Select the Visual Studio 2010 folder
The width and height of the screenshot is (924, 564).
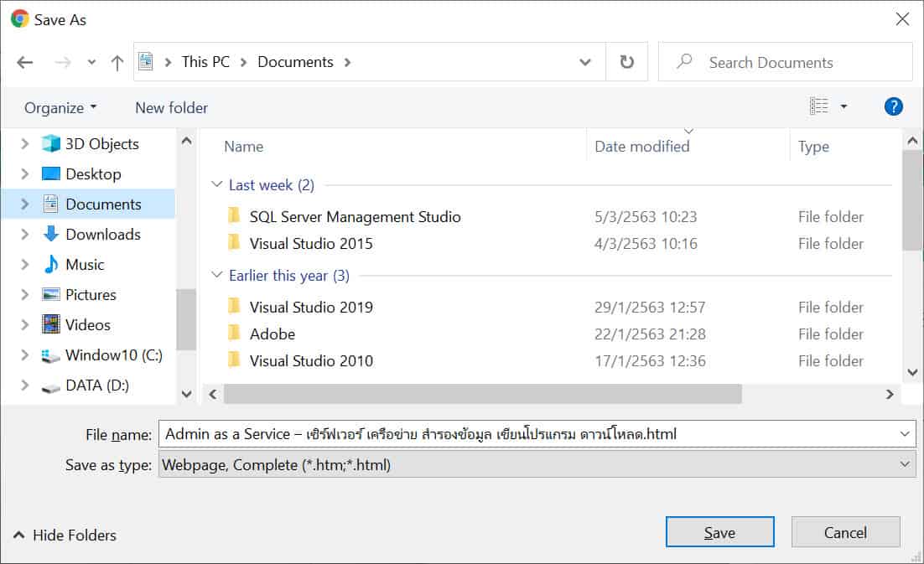pyautogui.click(x=311, y=360)
